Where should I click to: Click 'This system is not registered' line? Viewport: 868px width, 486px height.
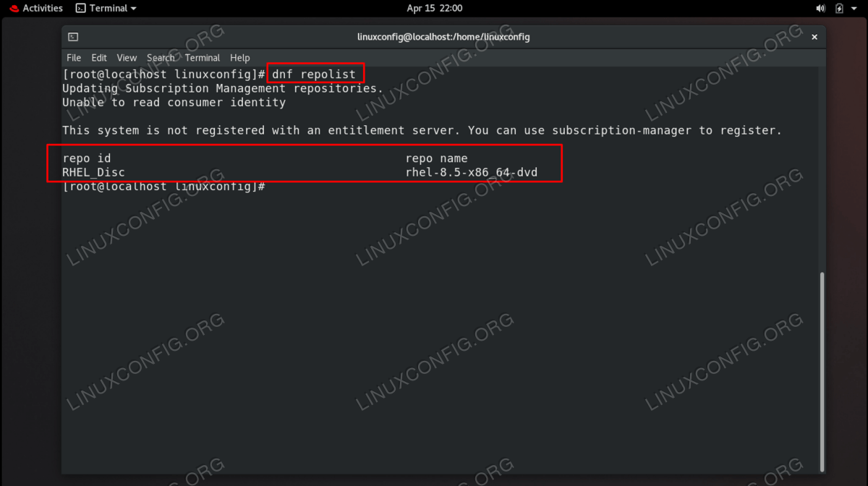[x=422, y=131]
